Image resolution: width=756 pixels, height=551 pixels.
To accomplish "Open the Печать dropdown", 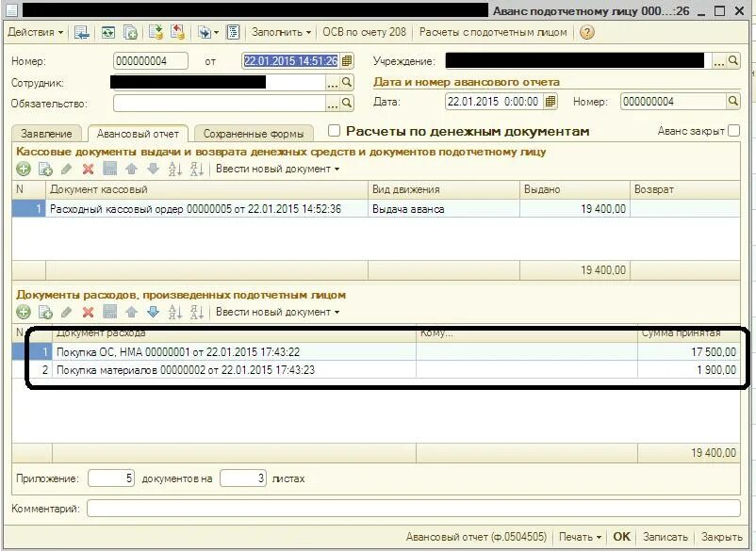I will (x=580, y=537).
